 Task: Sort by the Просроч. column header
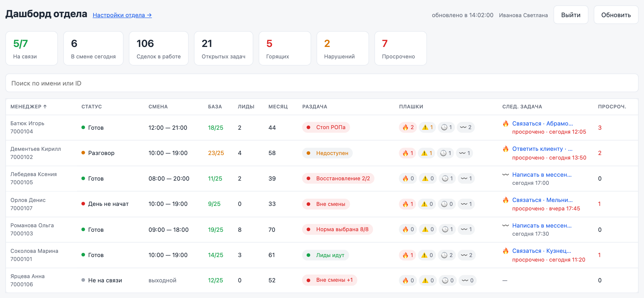(x=612, y=107)
